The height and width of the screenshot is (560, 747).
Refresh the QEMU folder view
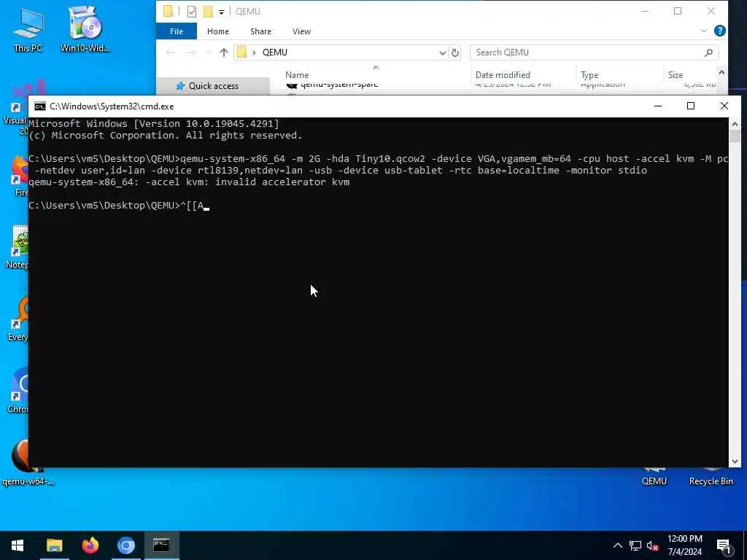(455, 52)
